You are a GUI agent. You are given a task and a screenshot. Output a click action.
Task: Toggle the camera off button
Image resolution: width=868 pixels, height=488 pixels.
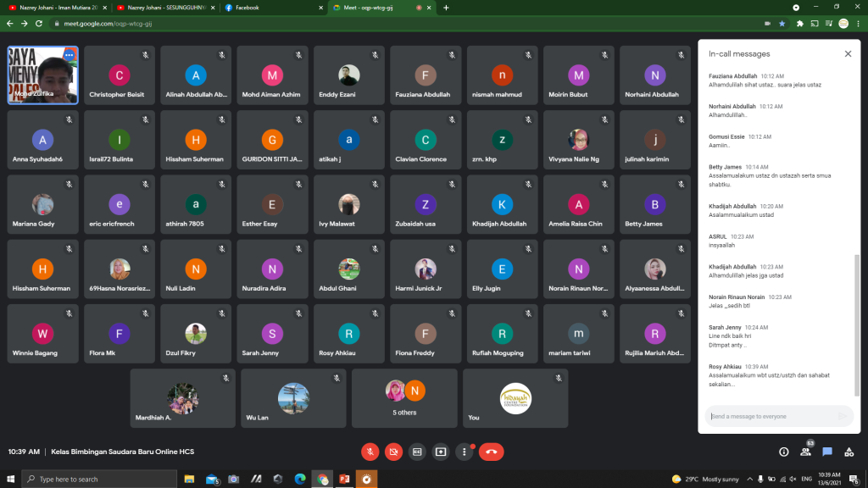tap(393, 452)
